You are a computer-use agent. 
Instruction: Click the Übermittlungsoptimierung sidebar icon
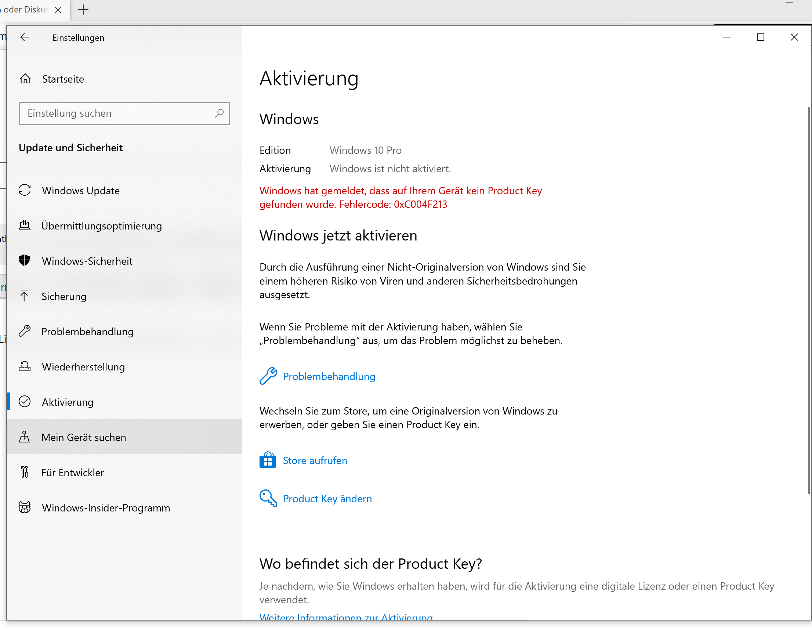pyautogui.click(x=25, y=225)
